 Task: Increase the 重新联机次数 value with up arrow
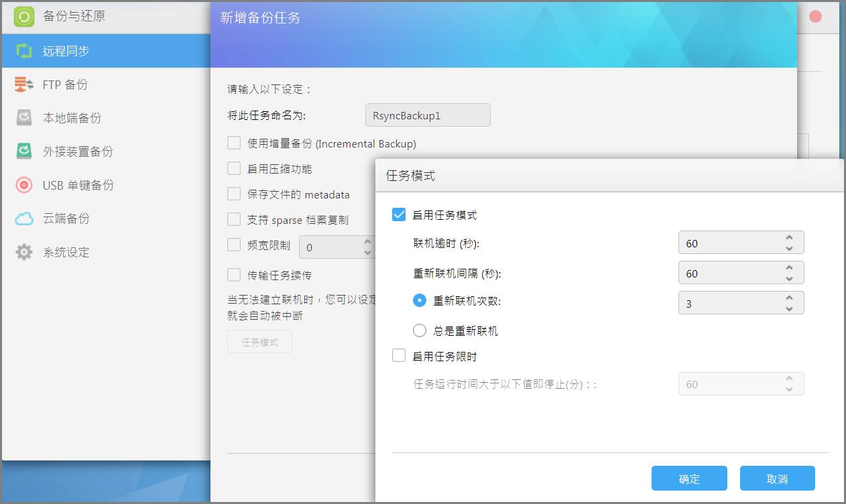[x=790, y=298]
